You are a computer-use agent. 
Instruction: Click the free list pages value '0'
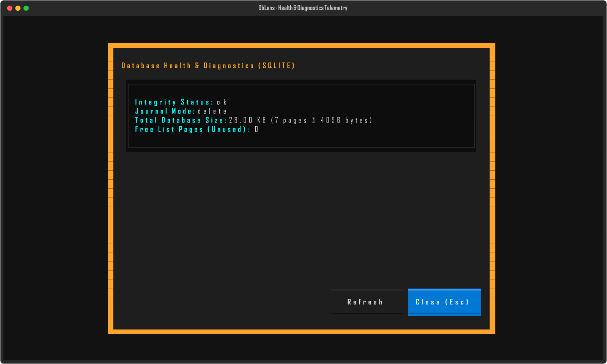tap(256, 129)
